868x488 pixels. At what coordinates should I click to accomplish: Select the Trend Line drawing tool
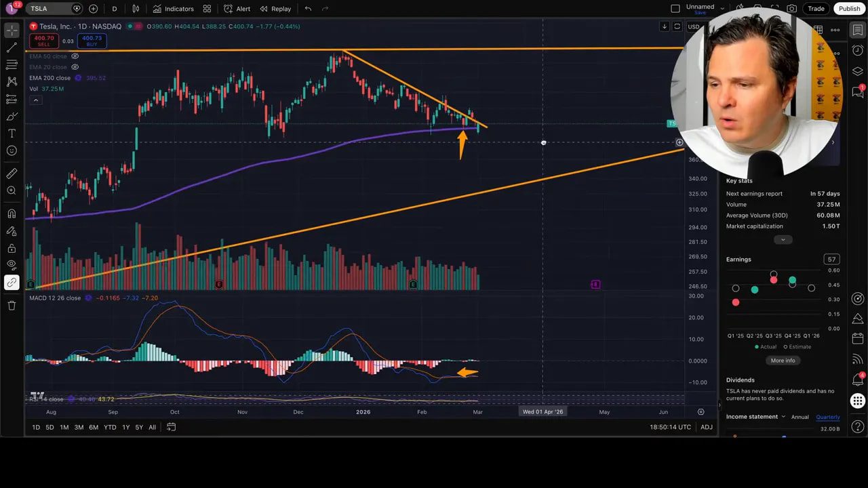[x=11, y=46]
